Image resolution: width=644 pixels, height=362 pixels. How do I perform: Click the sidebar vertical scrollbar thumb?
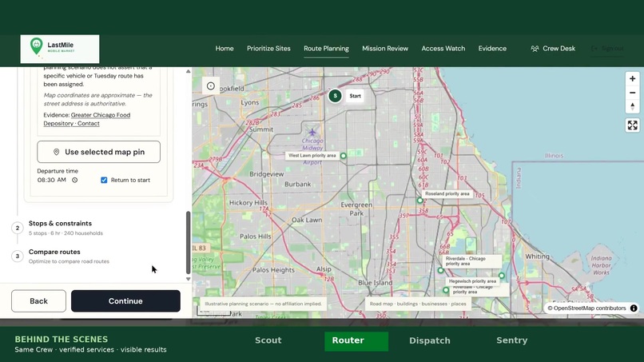188,242
